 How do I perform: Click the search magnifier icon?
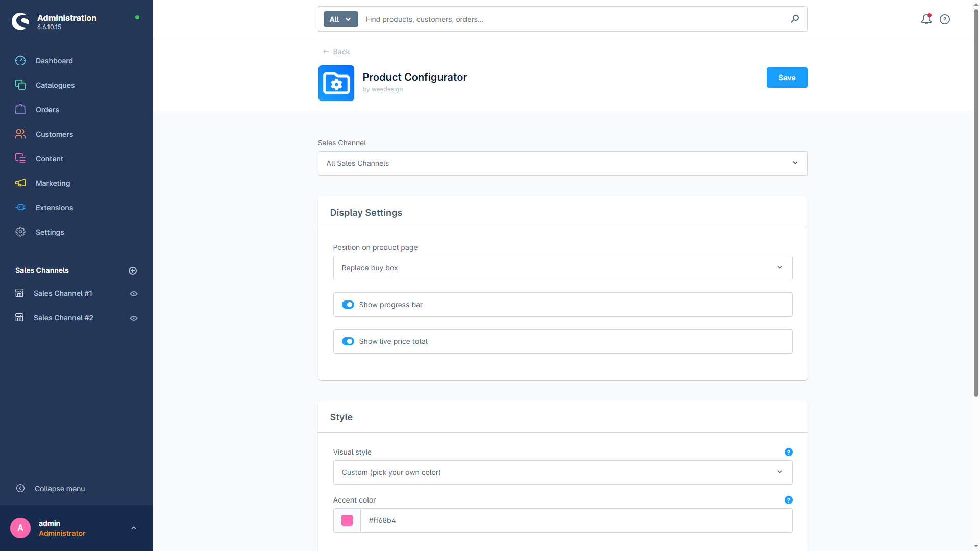pos(795,19)
